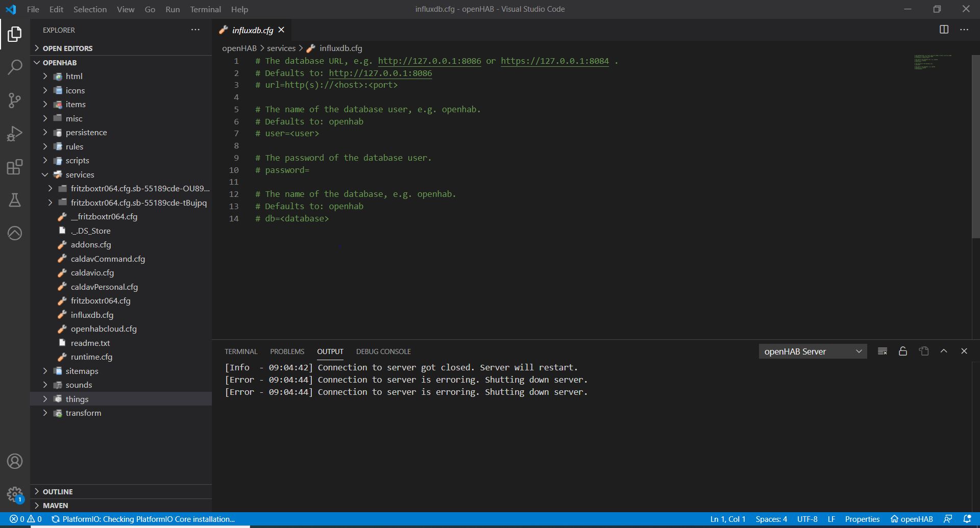The image size is (980, 528).
Task: Switch to the DEBUG CONSOLE tab
Action: tap(383, 351)
